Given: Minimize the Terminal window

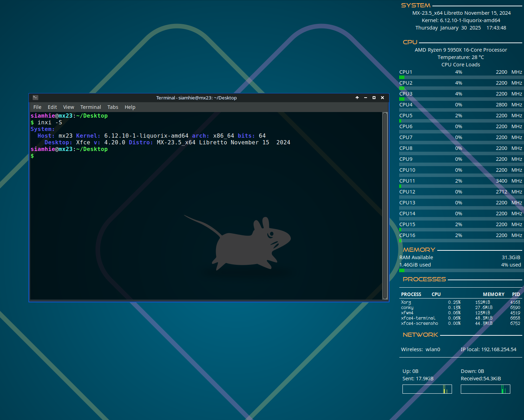Looking at the screenshot, I should 366,98.
